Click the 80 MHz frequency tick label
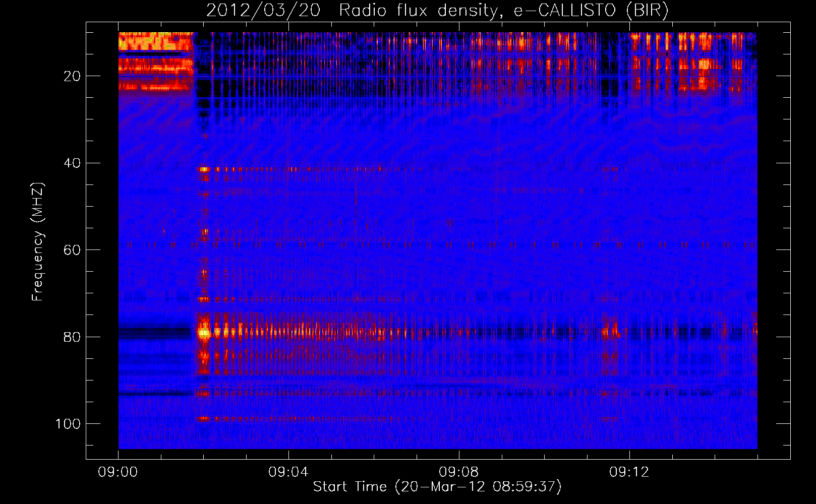816x504 pixels. click(72, 337)
